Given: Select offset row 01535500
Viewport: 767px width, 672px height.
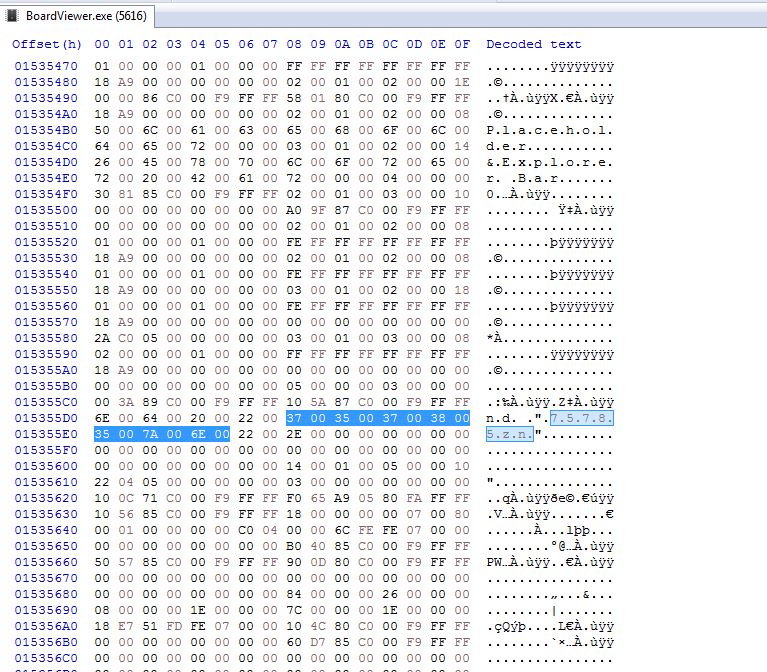Looking at the screenshot, I should [x=46, y=210].
